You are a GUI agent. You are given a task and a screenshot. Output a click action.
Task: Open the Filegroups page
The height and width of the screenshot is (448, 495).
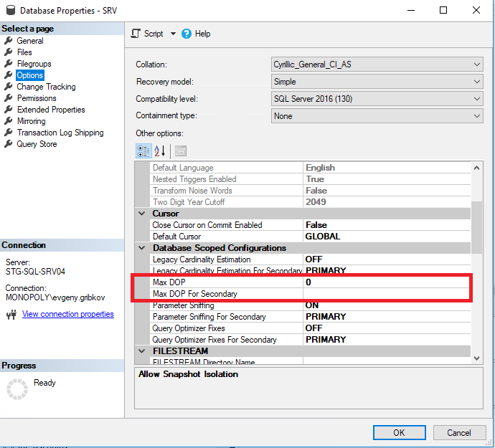tap(34, 64)
